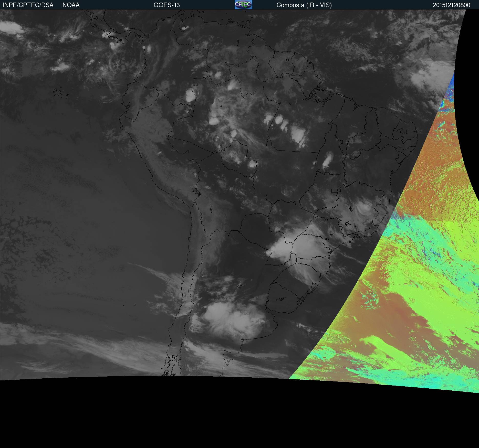The image size is (479, 448).
Task: Click the CPTEC logo in header
Action: [243, 5]
